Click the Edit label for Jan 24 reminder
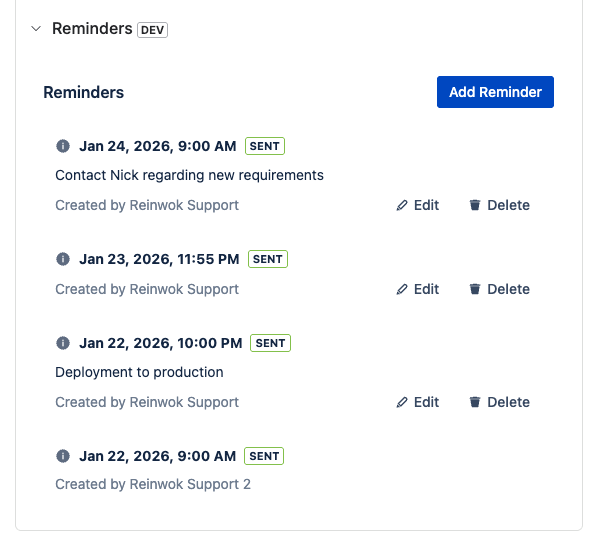This screenshot has width=596, height=539. 426,205
